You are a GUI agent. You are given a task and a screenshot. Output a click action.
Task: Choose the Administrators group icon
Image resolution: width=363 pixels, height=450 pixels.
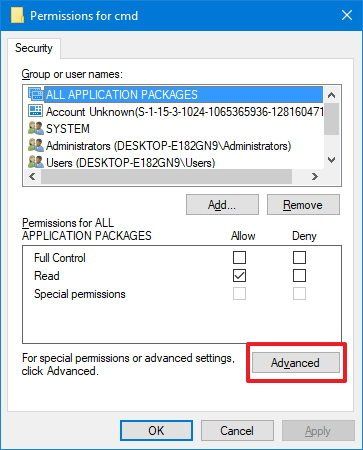(x=36, y=146)
